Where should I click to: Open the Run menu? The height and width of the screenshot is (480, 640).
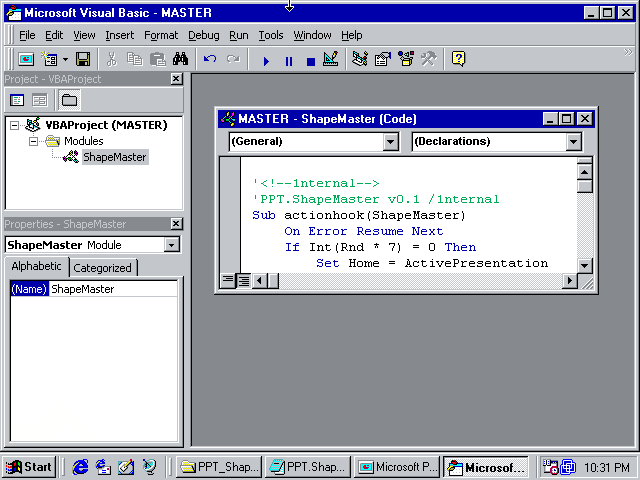(239, 36)
